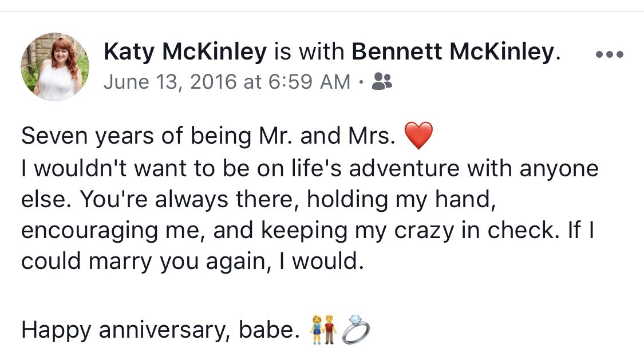
Task: Open the Katy McKinley profile name link
Action: [185, 53]
